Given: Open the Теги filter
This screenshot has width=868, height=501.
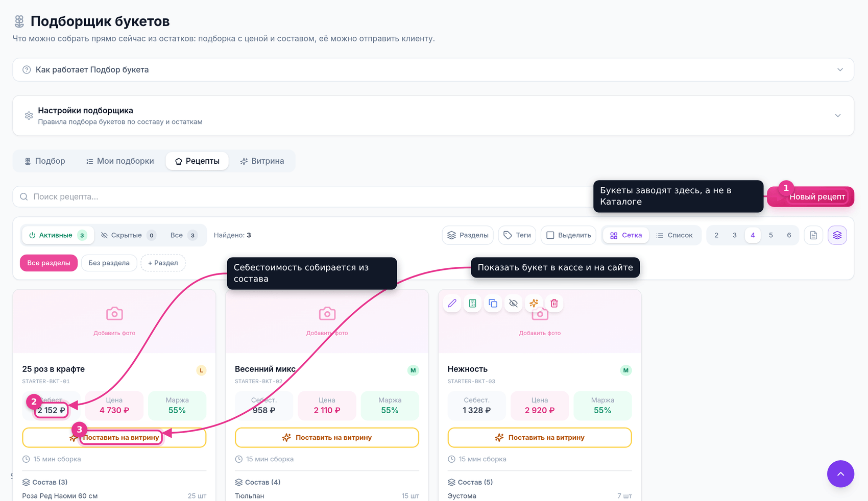Looking at the screenshot, I should (517, 235).
